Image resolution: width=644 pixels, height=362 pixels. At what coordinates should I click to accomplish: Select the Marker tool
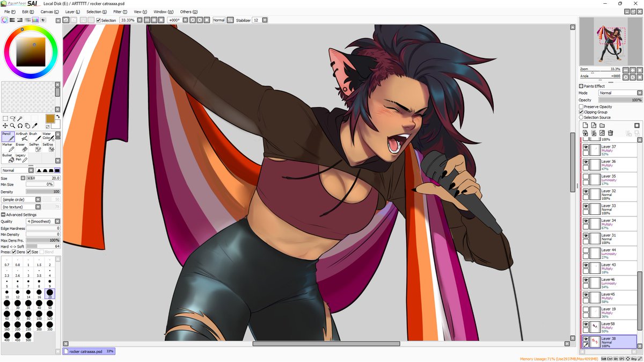click(8, 147)
